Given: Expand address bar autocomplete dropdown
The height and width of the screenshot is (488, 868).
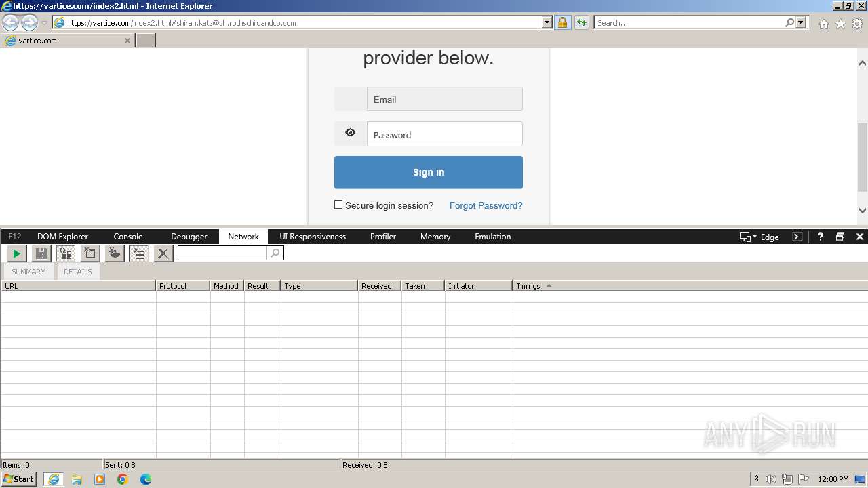Looking at the screenshot, I should 547,23.
